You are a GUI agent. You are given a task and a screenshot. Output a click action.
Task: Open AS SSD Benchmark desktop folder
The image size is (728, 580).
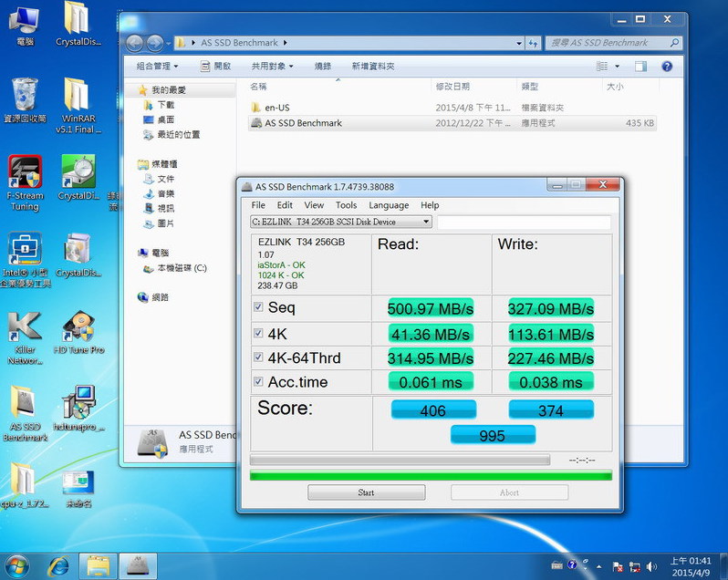pyautogui.click(x=25, y=413)
